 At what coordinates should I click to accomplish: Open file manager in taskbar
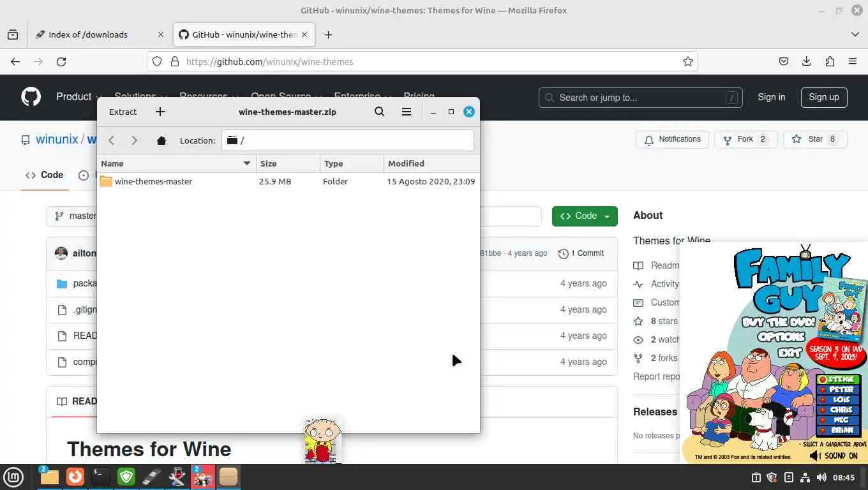pyautogui.click(x=49, y=477)
